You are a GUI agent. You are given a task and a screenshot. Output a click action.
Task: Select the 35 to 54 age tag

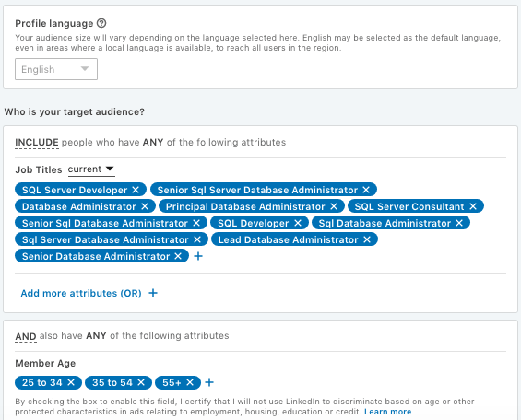(112, 382)
